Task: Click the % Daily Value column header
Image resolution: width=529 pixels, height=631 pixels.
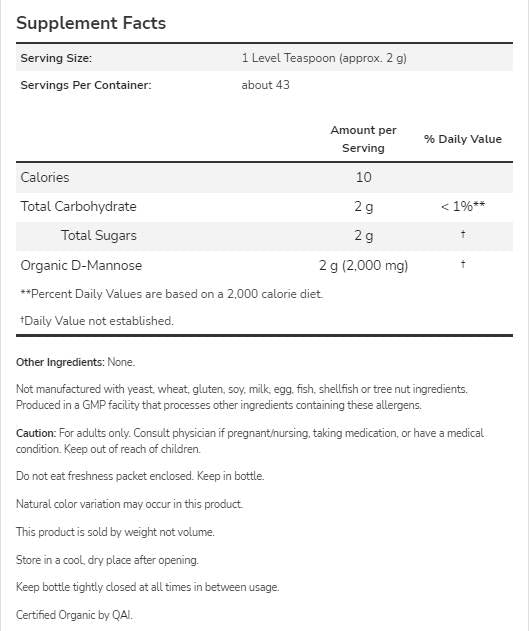Action: (463, 139)
